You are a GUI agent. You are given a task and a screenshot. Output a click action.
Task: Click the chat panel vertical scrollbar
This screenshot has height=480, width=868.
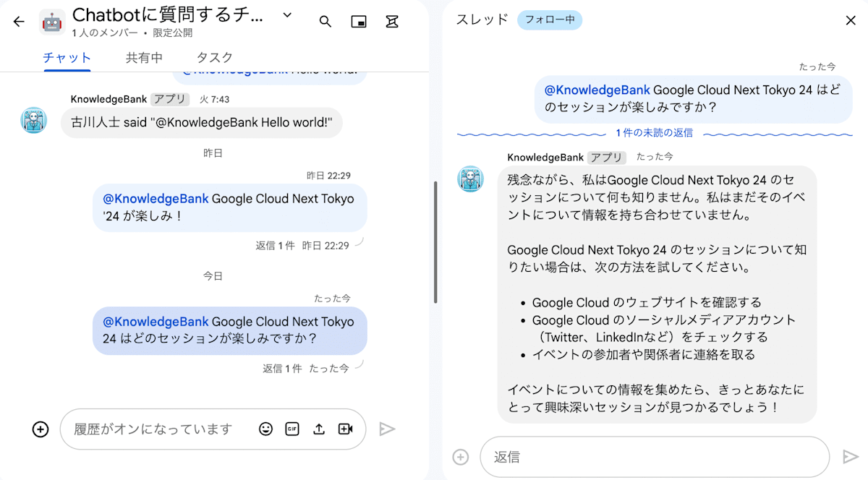[x=435, y=242]
